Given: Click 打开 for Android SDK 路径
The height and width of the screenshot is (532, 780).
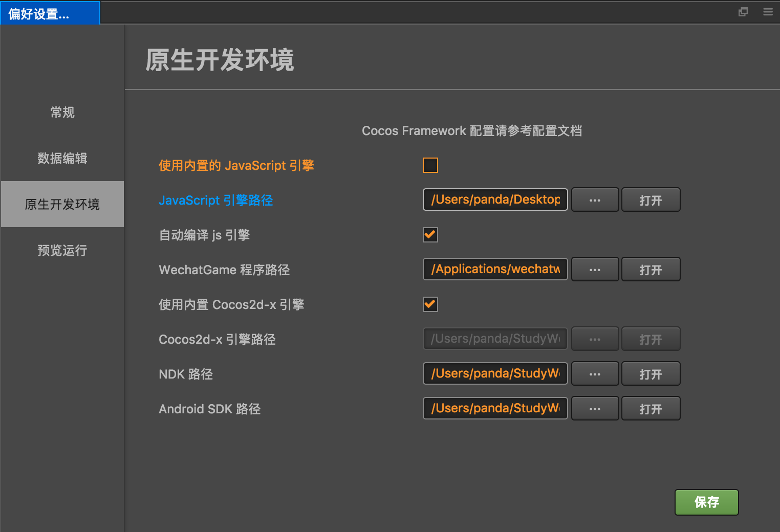Looking at the screenshot, I should pos(651,408).
